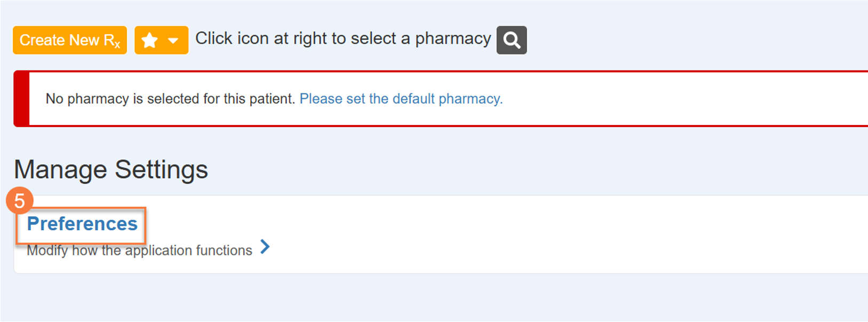This screenshot has height=322, width=868.
Task: Open favorites with the star icon
Action: pyautogui.click(x=150, y=40)
